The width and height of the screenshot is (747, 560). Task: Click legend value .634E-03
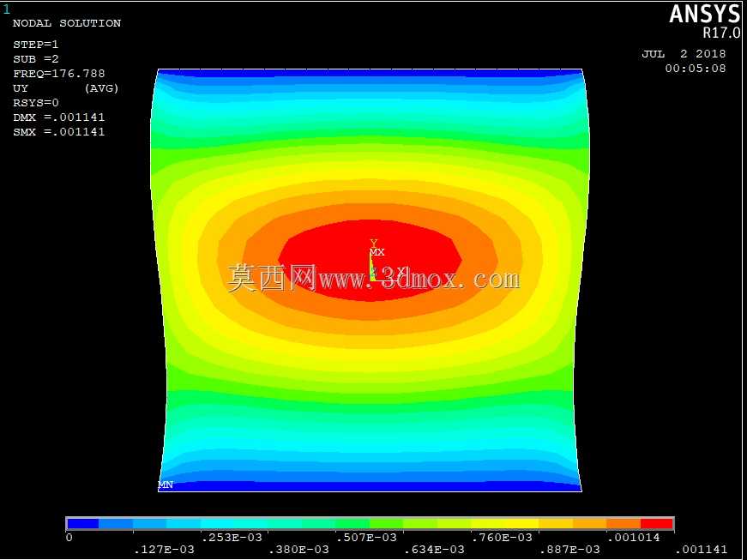434,550
